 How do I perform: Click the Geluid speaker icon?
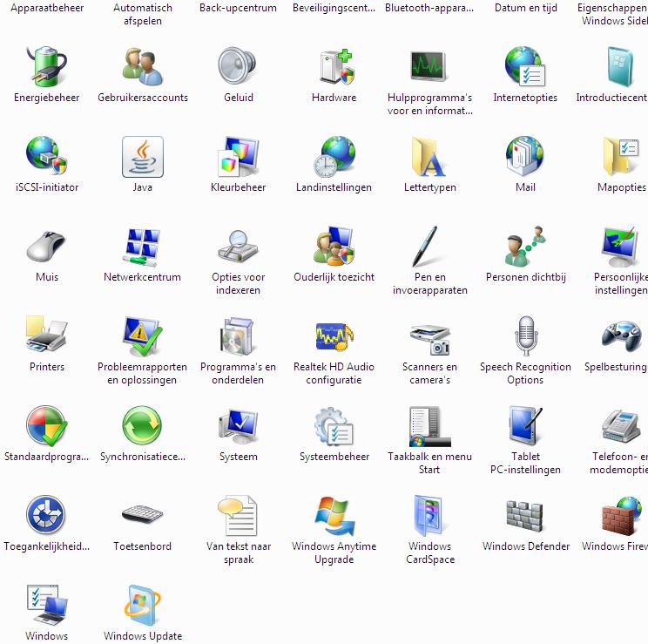238,66
